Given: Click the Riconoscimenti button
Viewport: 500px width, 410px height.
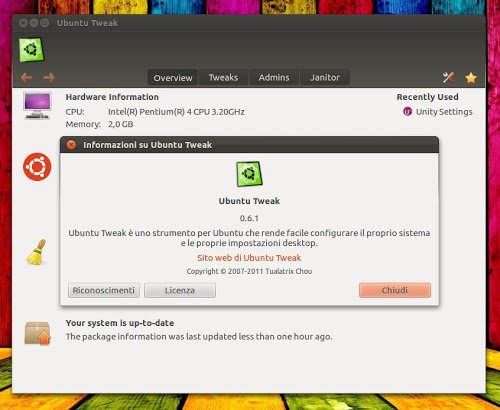Looking at the screenshot, I should [104, 290].
